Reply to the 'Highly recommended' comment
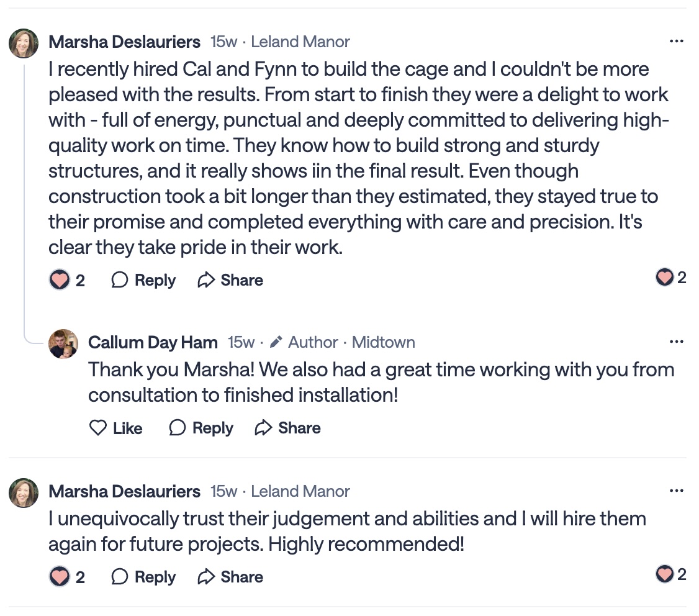699x616 pixels. (143, 577)
